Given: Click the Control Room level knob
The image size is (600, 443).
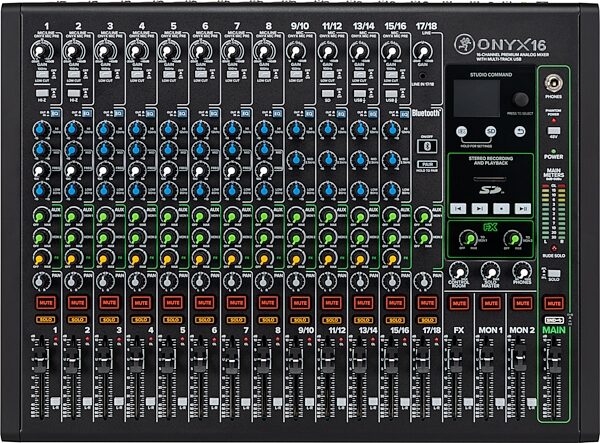Looking at the screenshot, I should 458,271.
